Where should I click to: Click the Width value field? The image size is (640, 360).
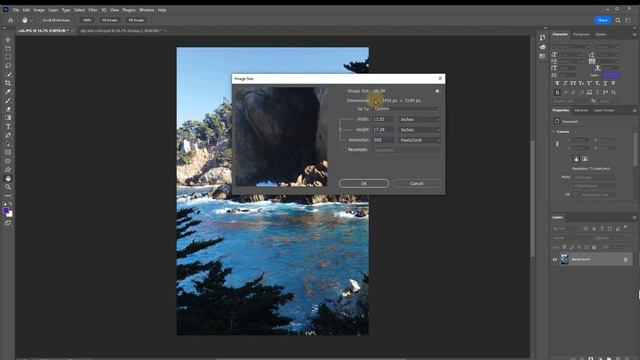[x=383, y=119]
